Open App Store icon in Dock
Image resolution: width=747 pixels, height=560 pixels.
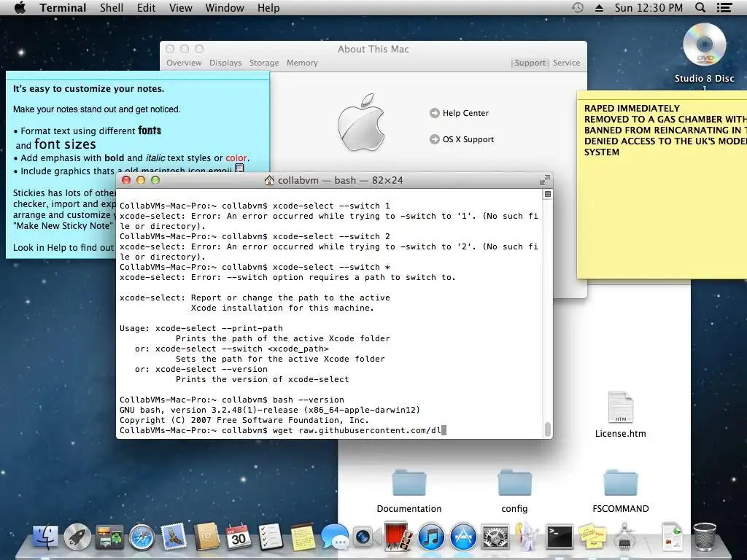pyautogui.click(x=463, y=537)
